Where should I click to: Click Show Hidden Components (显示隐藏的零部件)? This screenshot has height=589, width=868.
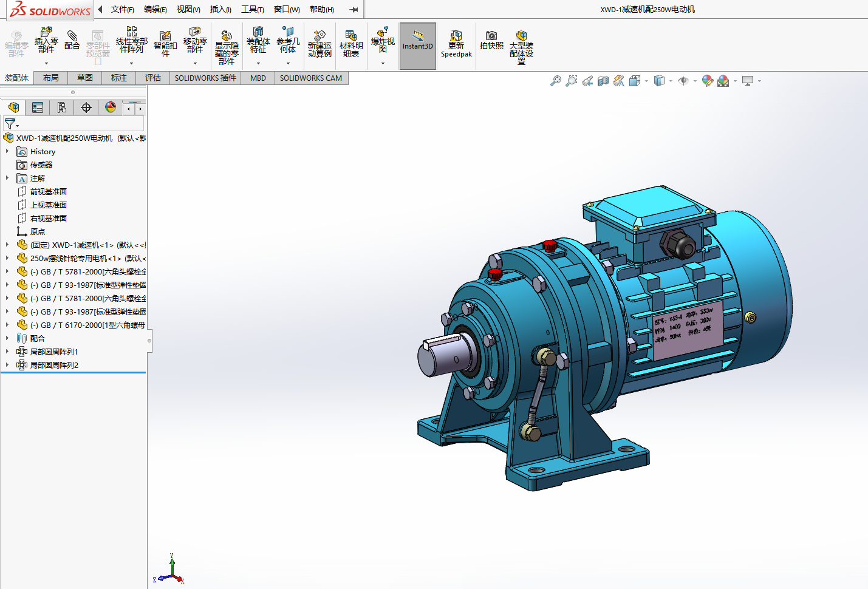(227, 47)
